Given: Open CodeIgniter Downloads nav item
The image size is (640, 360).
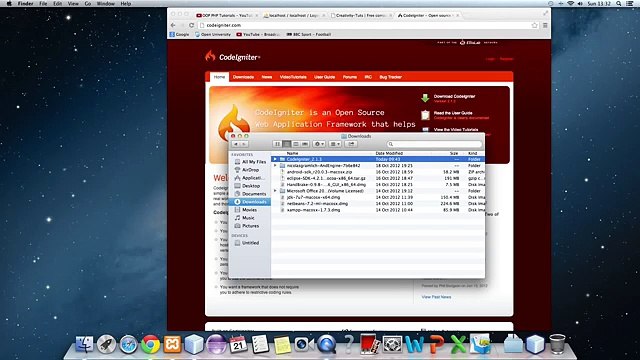Looking at the screenshot, I should [243, 77].
